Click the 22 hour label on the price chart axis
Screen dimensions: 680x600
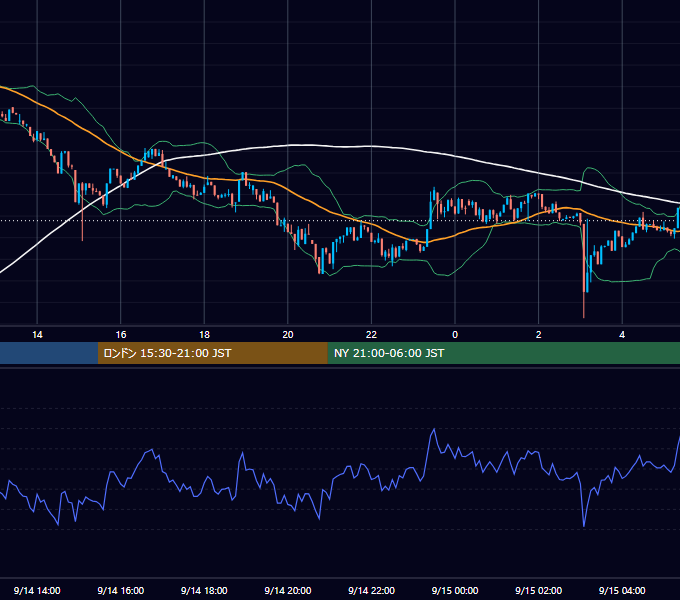click(371, 335)
